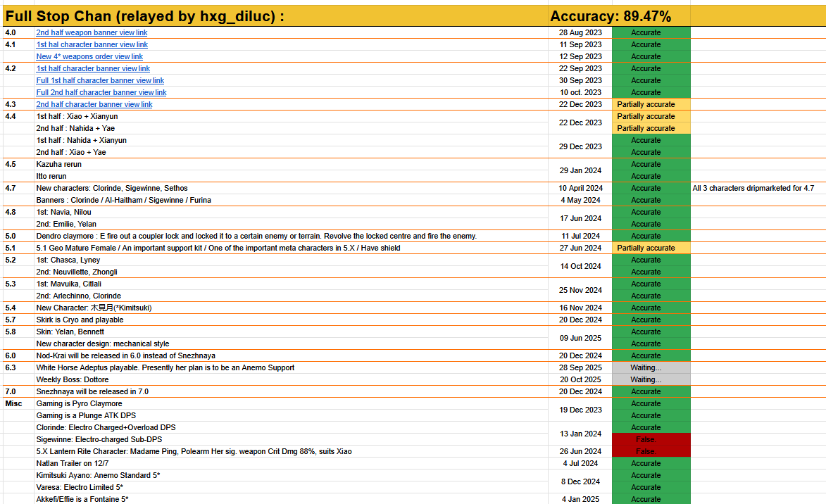The image size is (826, 504).
Task: Select '1st half : Xiao + Xianyun' cell
Action: 291,116
